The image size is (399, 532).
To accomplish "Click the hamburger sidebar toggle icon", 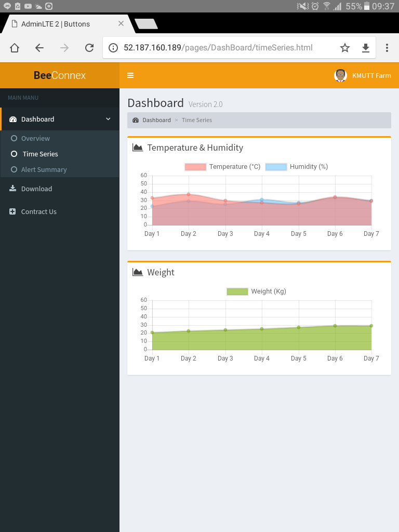I will [130, 75].
